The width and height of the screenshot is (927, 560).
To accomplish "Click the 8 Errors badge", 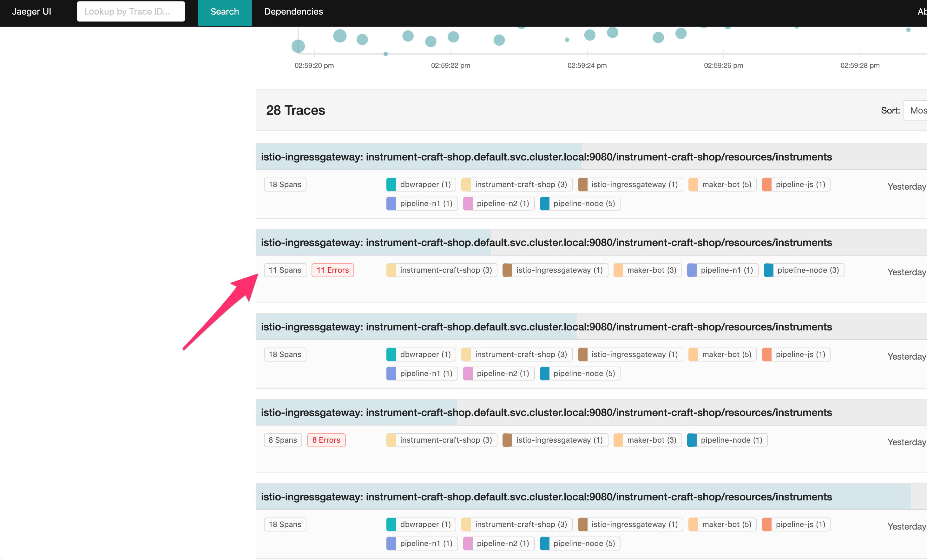I will coord(326,440).
